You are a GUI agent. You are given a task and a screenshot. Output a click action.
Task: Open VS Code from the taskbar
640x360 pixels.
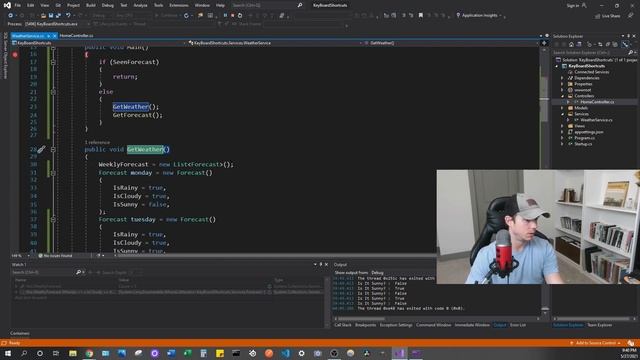pyautogui.click(x=285, y=353)
